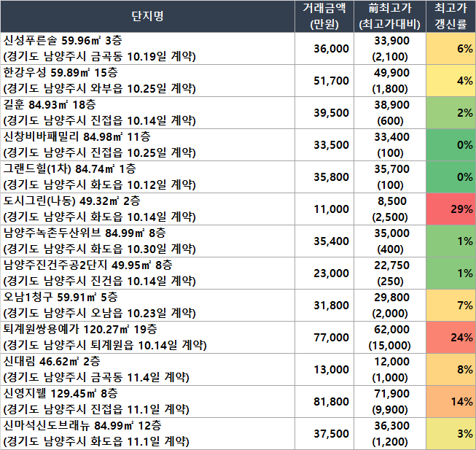
Task: Click the 35,700 (100) previous high cell
Action: pyautogui.click(x=390, y=177)
